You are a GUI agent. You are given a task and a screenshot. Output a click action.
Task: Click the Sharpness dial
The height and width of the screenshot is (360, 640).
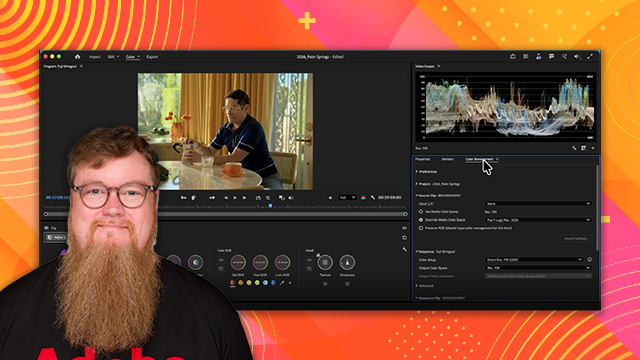click(x=347, y=262)
